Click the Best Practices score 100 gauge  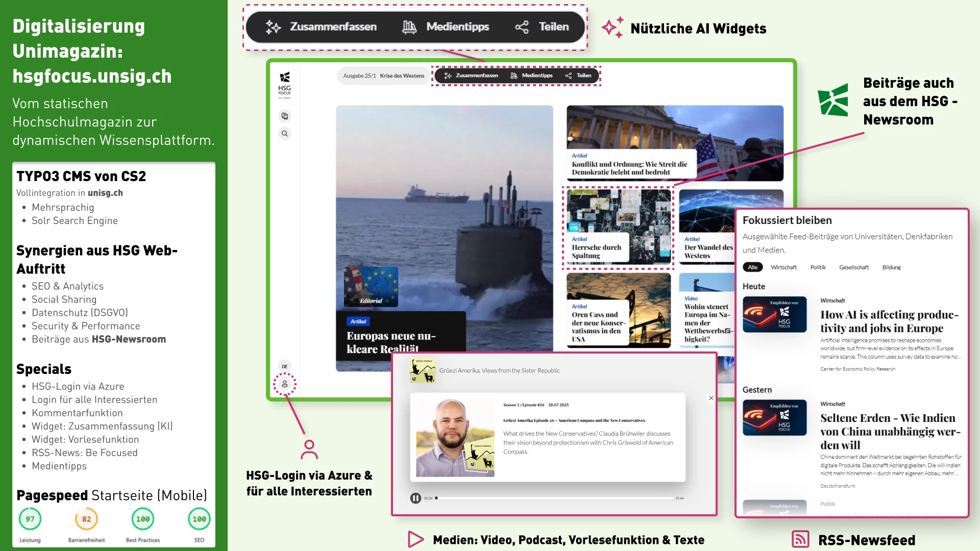click(143, 519)
